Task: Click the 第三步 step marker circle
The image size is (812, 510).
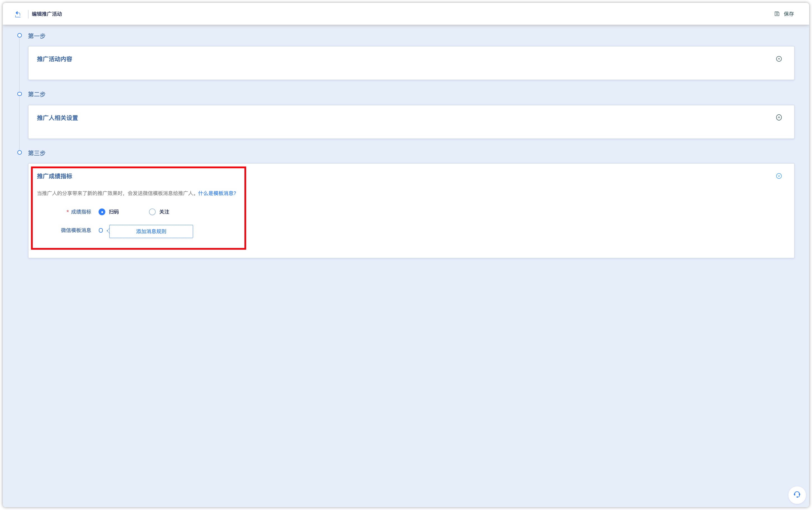Action: 20,152
